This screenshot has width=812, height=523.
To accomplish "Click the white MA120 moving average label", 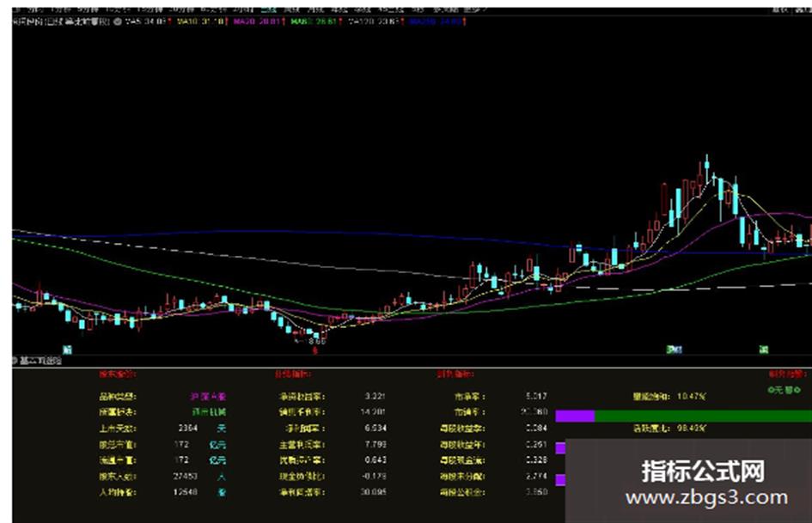I will tap(374, 21).
